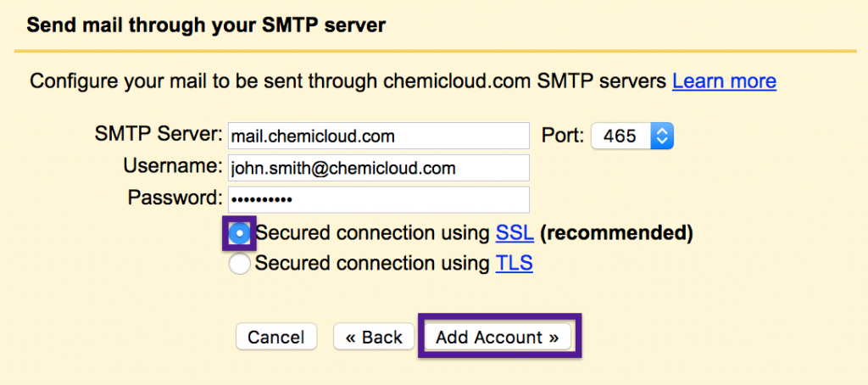Image resolution: width=868 pixels, height=385 pixels.
Task: Click the "Send mail through your SMTP server" heading
Action: (x=206, y=25)
